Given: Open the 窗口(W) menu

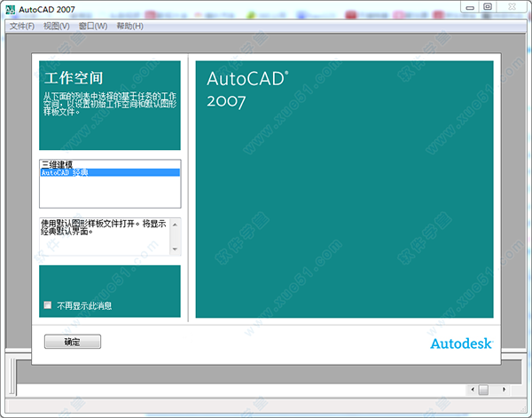Looking at the screenshot, I should coord(93,26).
